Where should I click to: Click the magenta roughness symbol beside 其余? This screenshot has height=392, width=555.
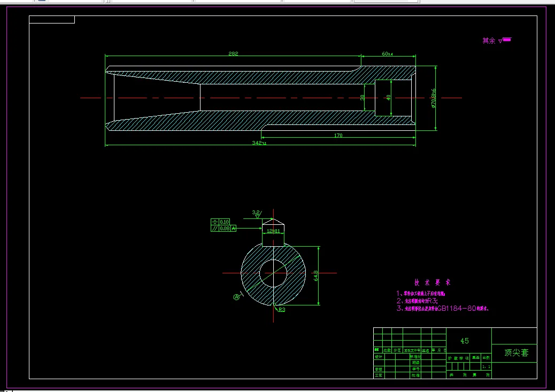click(x=505, y=40)
